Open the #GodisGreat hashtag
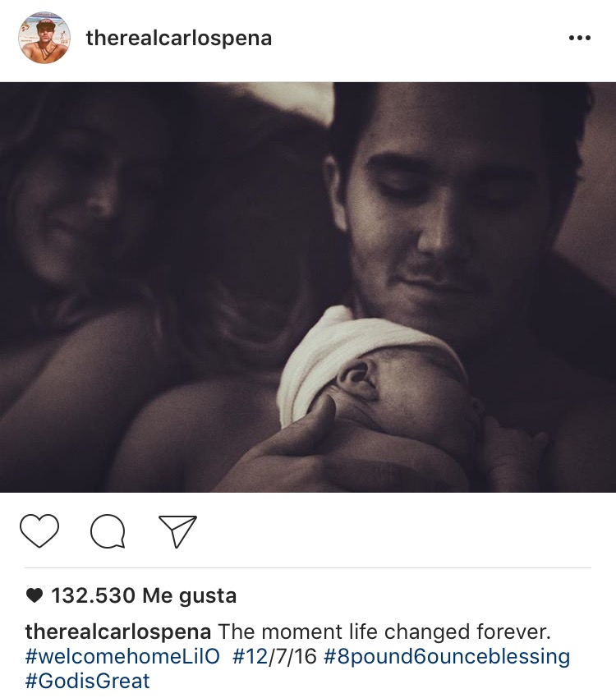 click(88, 681)
